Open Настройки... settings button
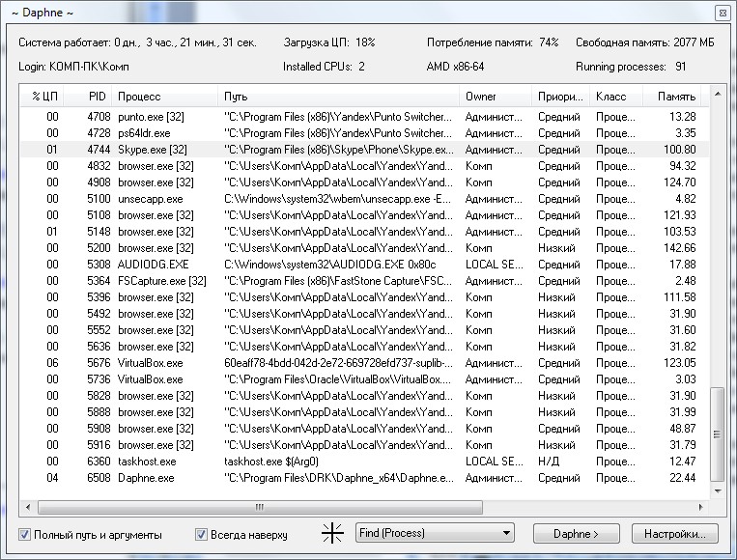 (674, 534)
